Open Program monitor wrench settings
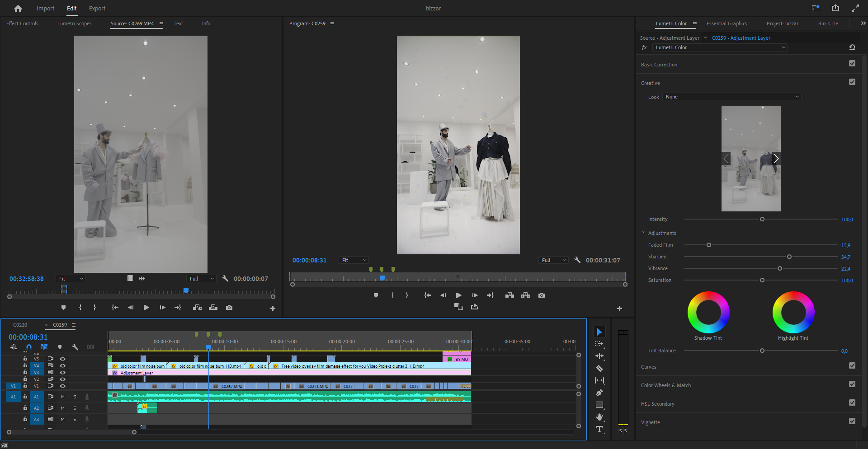Viewport: 868px width, 449px height. (x=577, y=260)
